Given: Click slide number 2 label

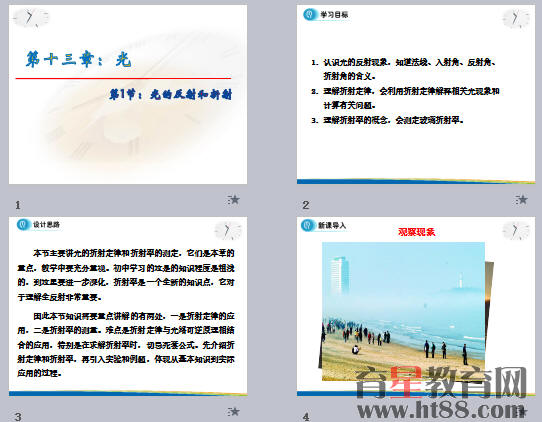Looking at the screenshot, I should click(306, 205).
